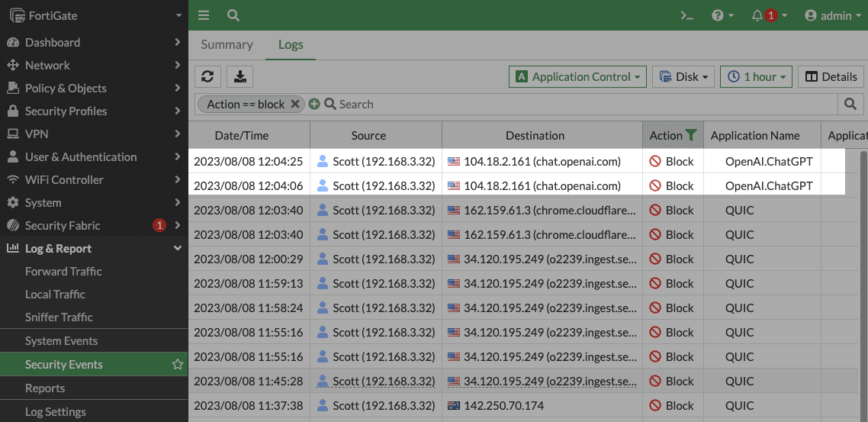Viewport: 868px width, 422px height.
Task: Open the Disk log source dropdown
Action: 683,76
